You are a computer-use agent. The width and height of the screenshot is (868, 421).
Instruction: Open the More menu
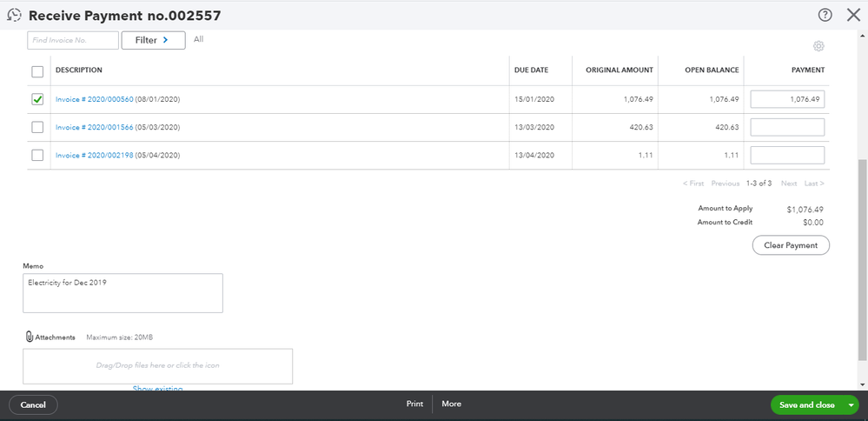tap(451, 404)
